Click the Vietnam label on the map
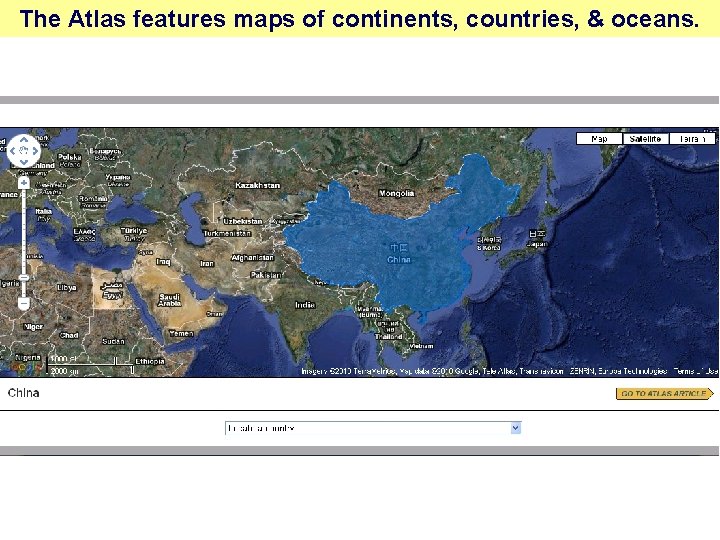The image size is (720, 540). (x=421, y=346)
